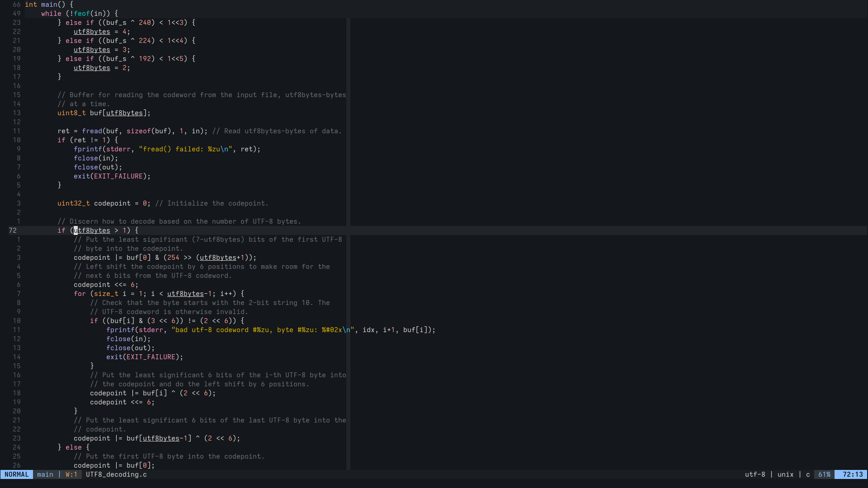Click the 'for (size_t i = 1;' loop line

click(x=159, y=294)
